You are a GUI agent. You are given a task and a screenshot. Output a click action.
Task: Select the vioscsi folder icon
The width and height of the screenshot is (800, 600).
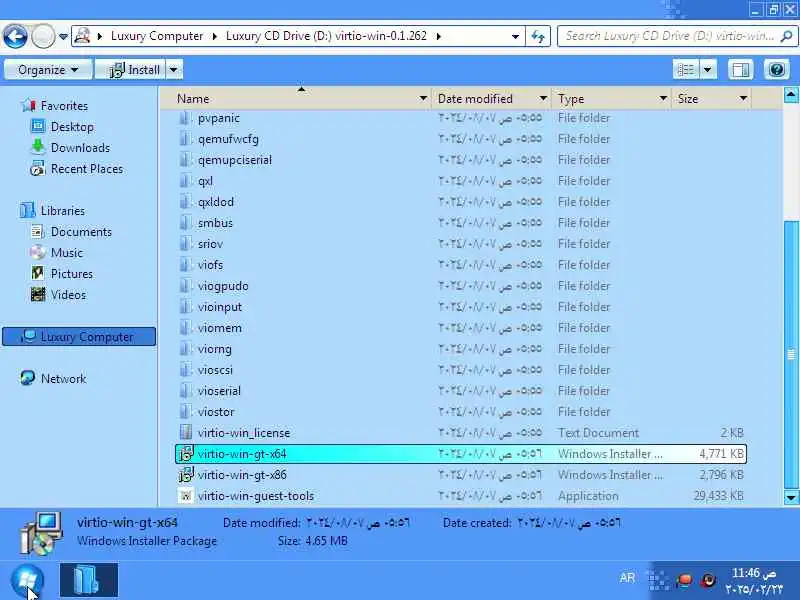pyautogui.click(x=186, y=369)
